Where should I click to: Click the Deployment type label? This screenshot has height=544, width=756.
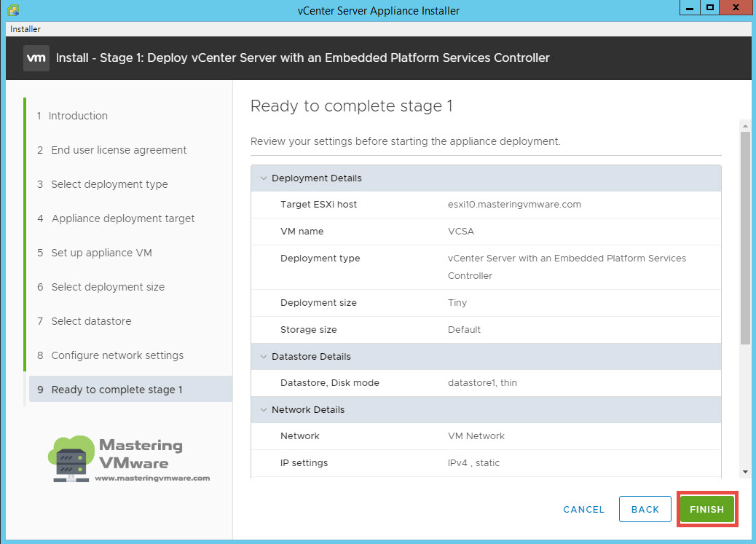(x=320, y=259)
